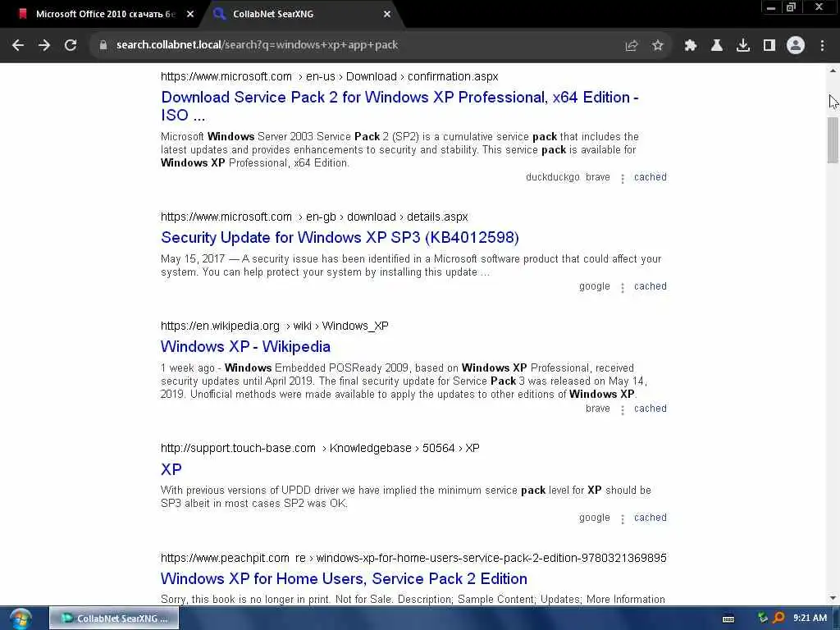Click the orange magnifier tray icon
The height and width of the screenshot is (630, 840).
(x=778, y=618)
